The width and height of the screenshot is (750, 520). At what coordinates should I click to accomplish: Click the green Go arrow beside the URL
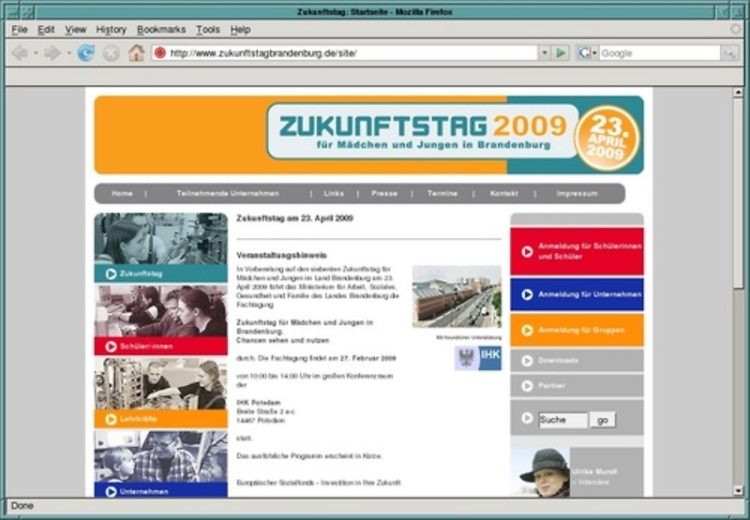[x=561, y=53]
